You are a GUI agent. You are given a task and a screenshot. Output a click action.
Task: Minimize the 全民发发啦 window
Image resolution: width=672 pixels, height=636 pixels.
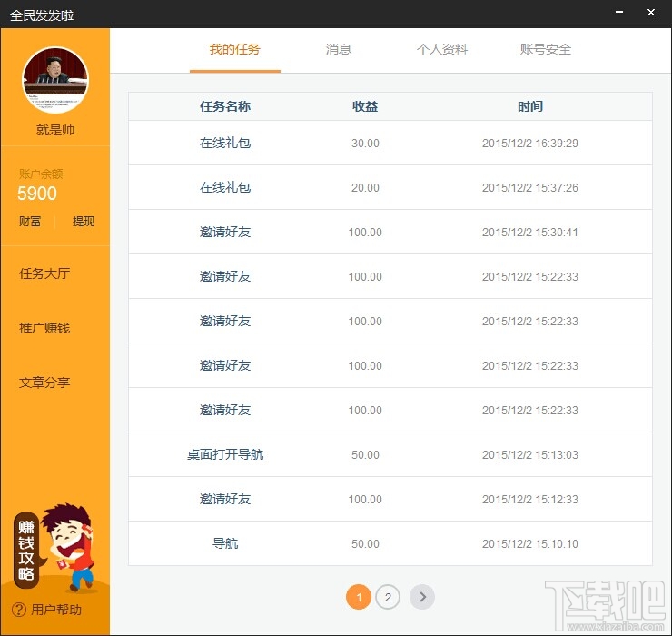[x=619, y=12]
